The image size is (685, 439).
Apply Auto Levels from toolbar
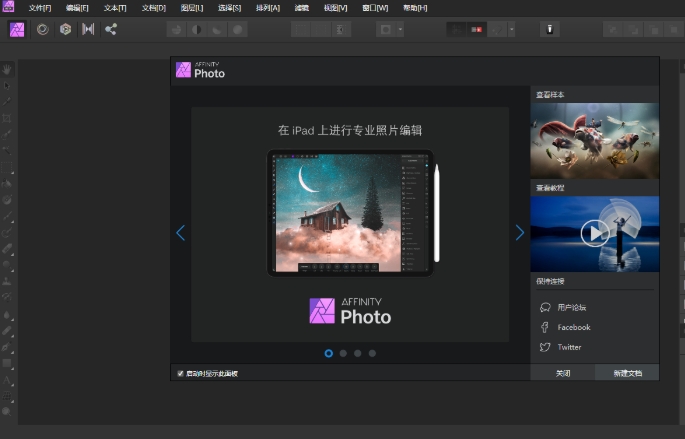pyautogui.click(x=176, y=30)
